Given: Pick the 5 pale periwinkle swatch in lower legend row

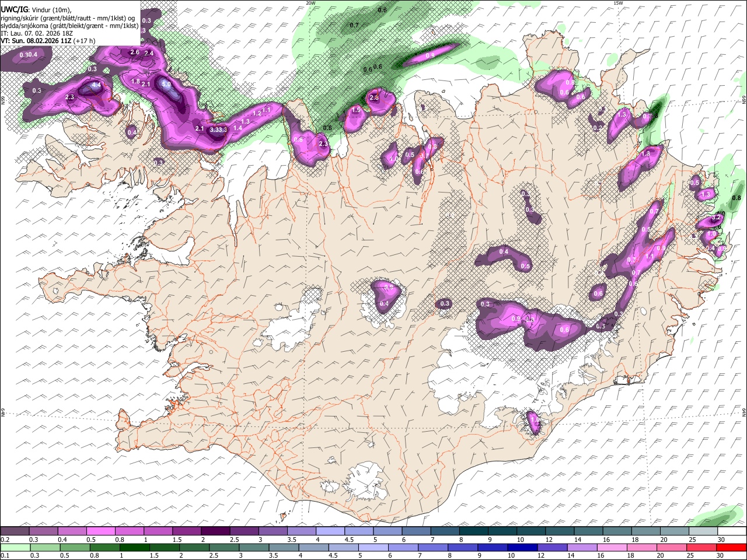Looking at the screenshot, I should click(373, 547).
